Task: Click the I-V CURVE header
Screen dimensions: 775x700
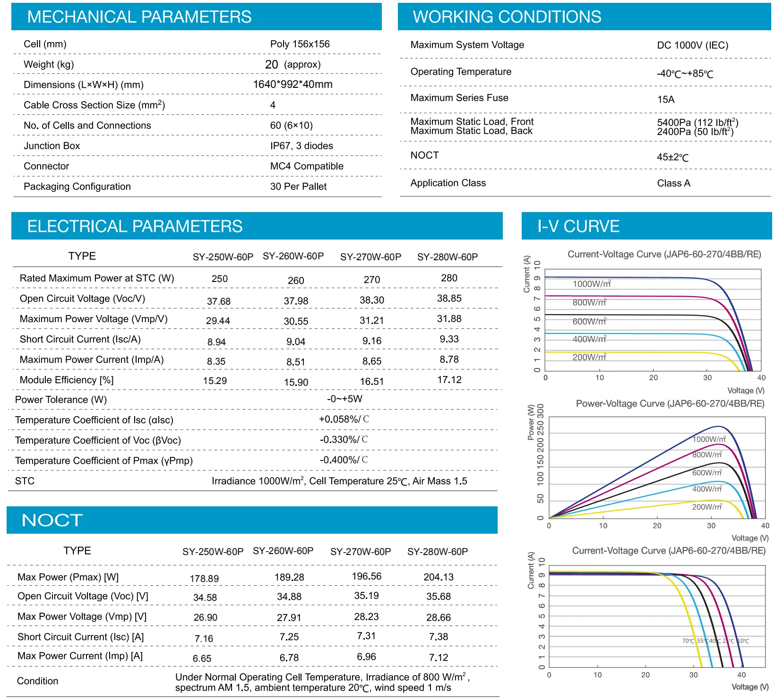Action: coord(646,226)
